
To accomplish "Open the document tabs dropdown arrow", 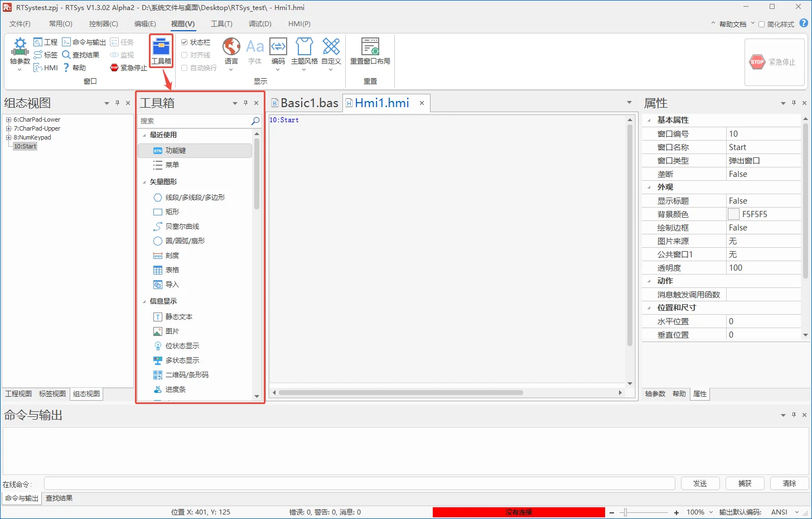I will 630,103.
